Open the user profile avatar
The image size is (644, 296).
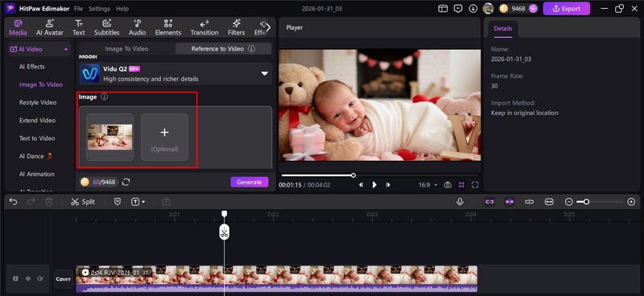pos(488,8)
